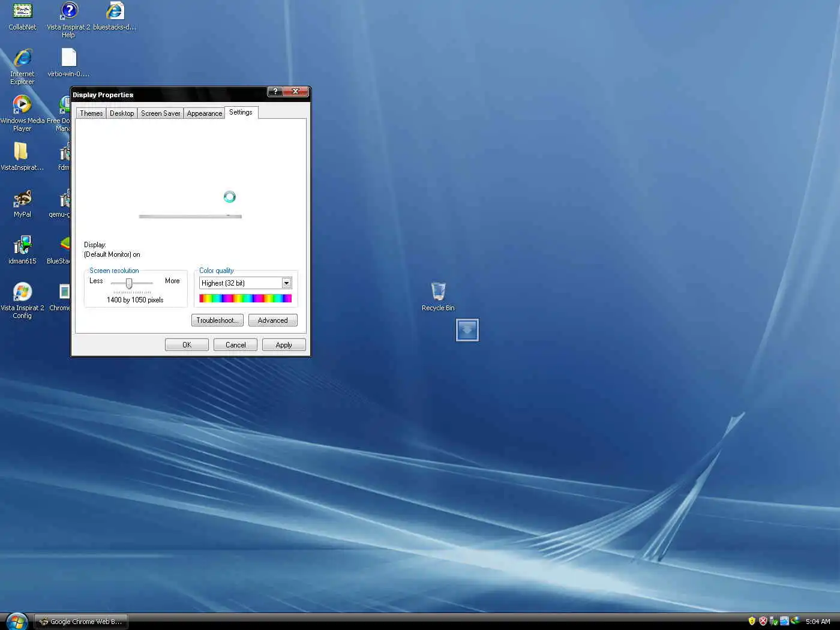This screenshot has height=630, width=840.
Task: Click the Troubleshoot... button
Action: (217, 320)
